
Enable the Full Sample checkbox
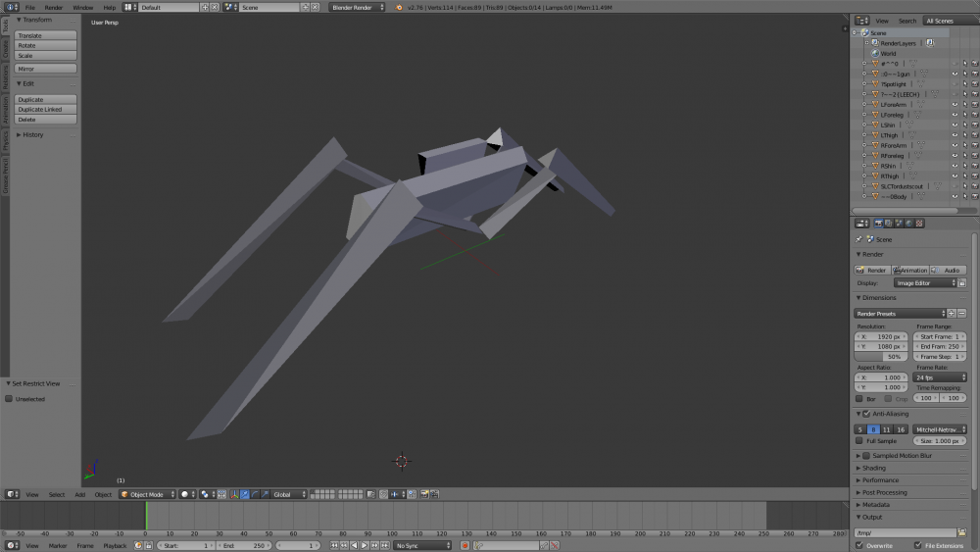pyautogui.click(x=860, y=441)
